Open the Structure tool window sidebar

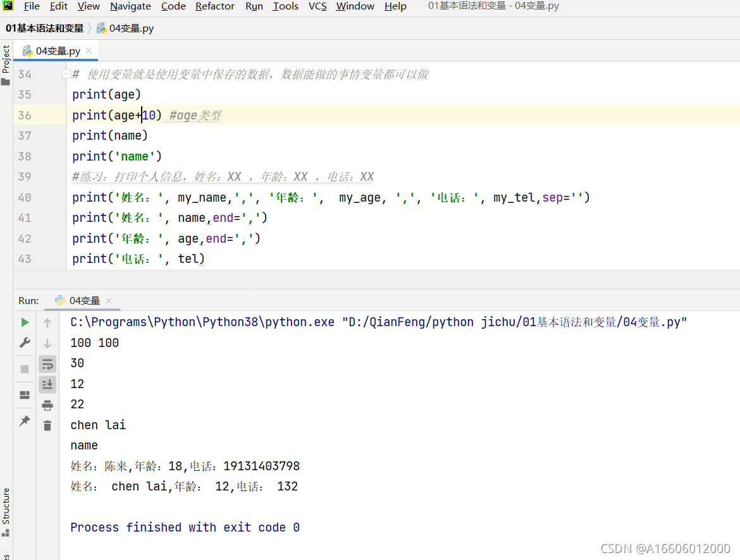pyautogui.click(x=6, y=511)
